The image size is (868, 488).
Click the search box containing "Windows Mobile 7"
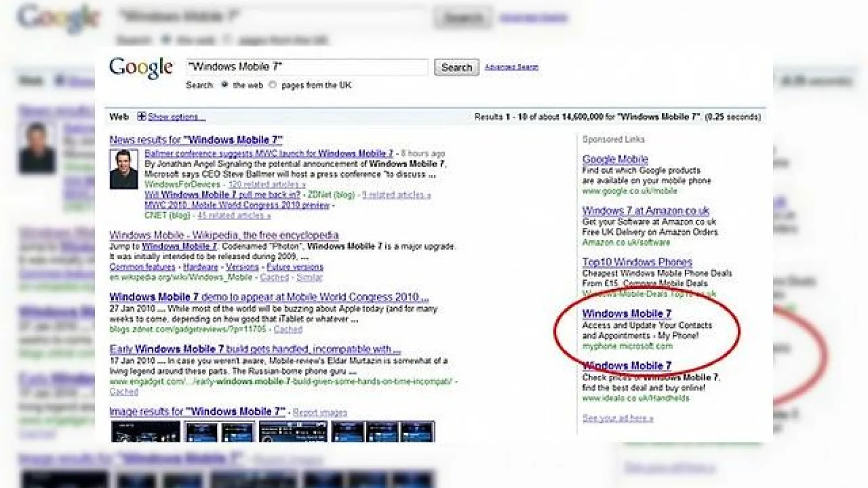click(x=307, y=67)
